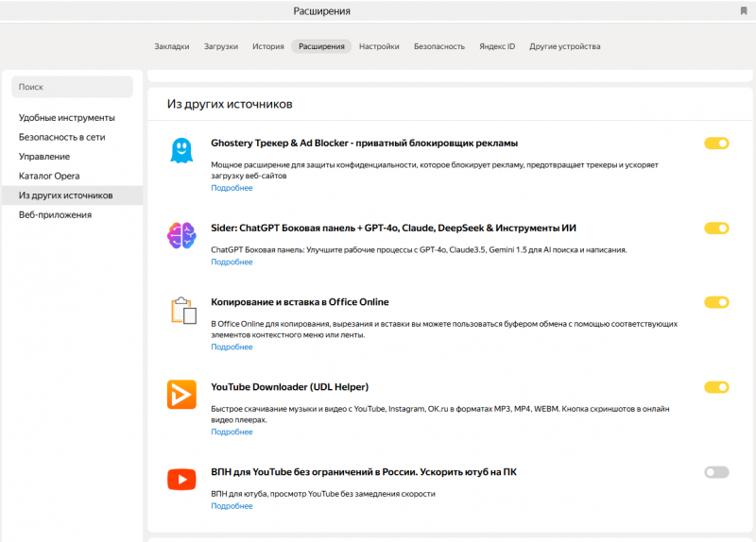Click the Office Online clipboard icon

point(183,310)
